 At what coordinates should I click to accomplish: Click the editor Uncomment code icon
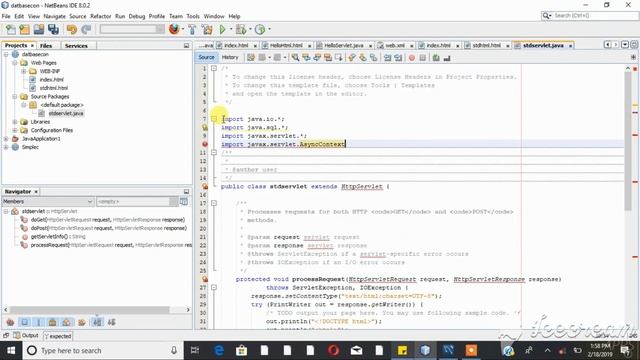pyautogui.click(x=447, y=58)
